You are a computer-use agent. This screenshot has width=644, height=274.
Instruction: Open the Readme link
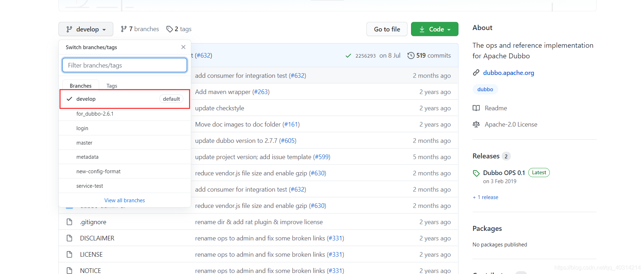496,108
